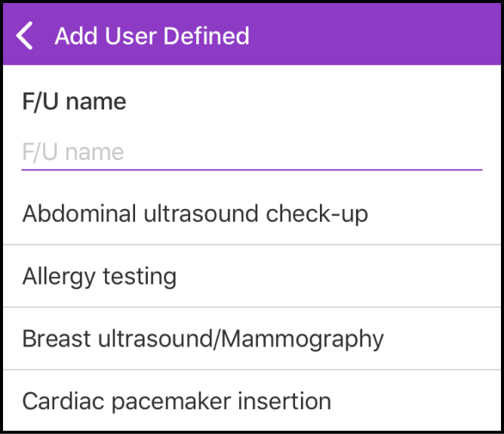The width and height of the screenshot is (504, 434).
Task: Go back using the header chevron
Action: coord(26,35)
